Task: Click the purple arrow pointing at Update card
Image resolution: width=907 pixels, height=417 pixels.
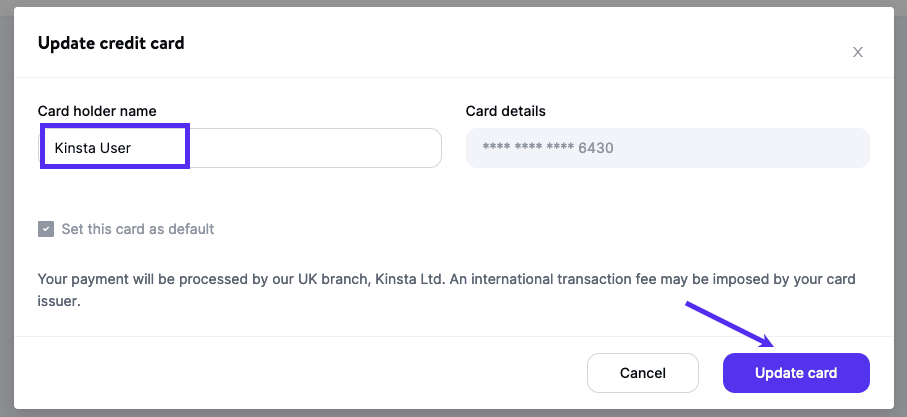Action: (729, 323)
